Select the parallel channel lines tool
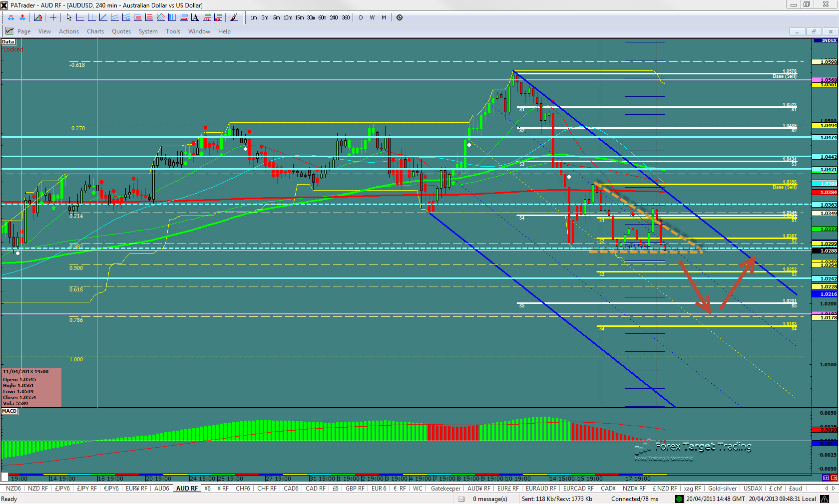Image resolution: width=839 pixels, height=504 pixels. tap(114, 17)
